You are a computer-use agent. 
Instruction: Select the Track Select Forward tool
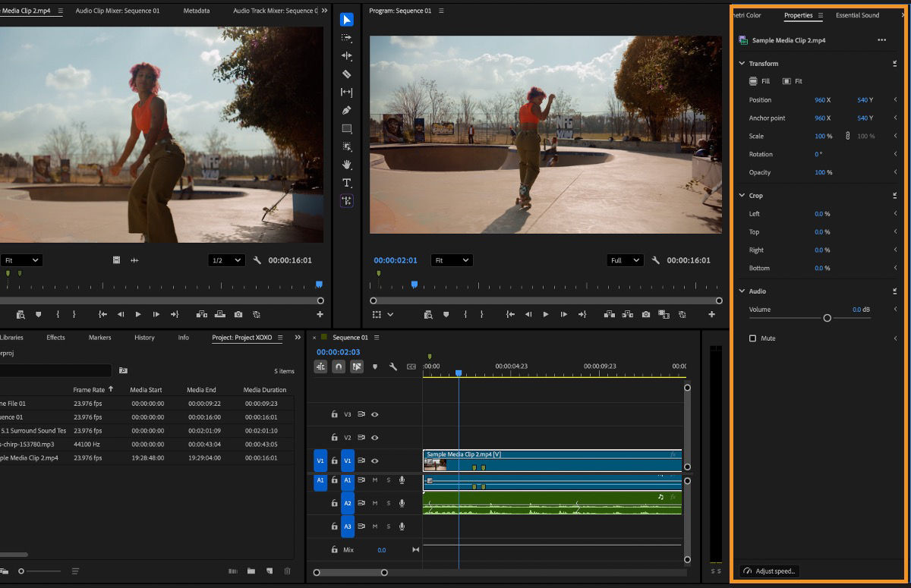pyautogui.click(x=347, y=37)
